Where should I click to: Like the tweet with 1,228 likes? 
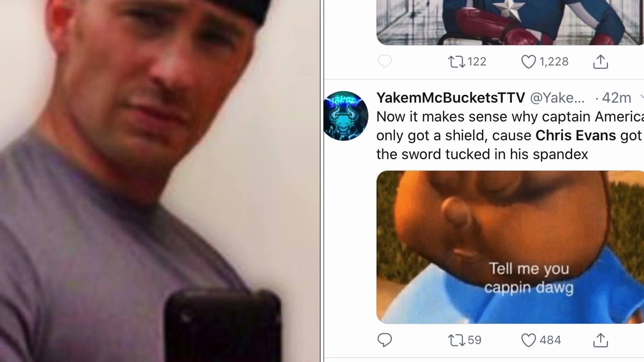coord(528,62)
